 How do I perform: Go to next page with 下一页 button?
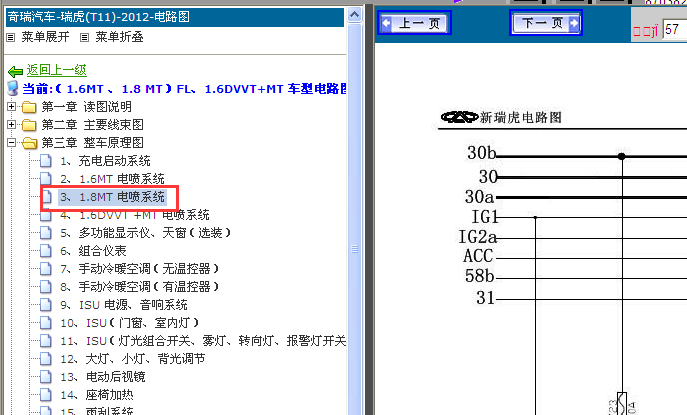pos(546,22)
